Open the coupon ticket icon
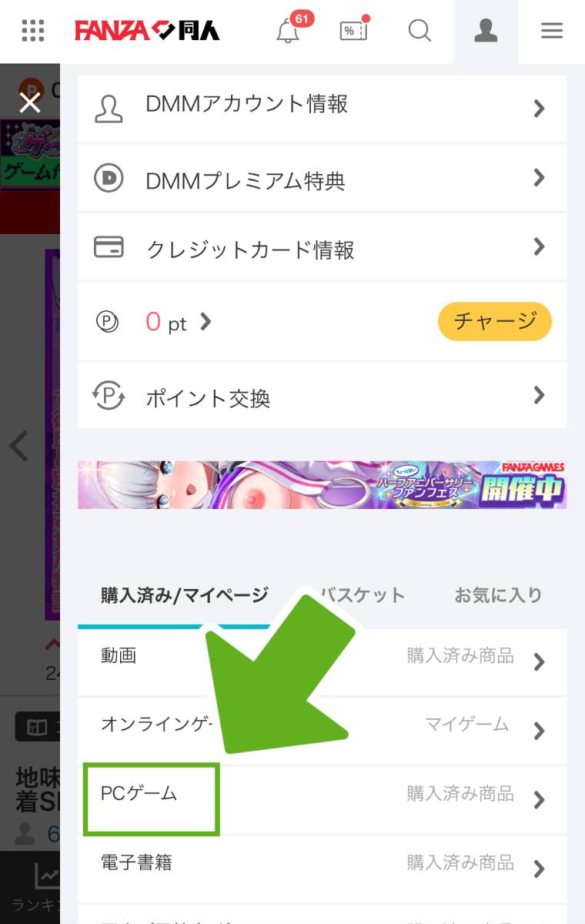 click(353, 31)
